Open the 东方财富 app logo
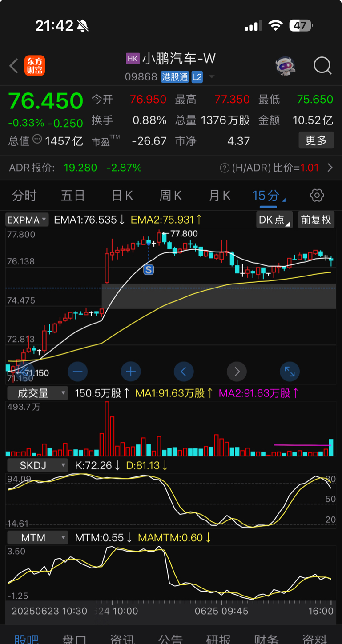The width and height of the screenshot is (342, 644). (35, 66)
